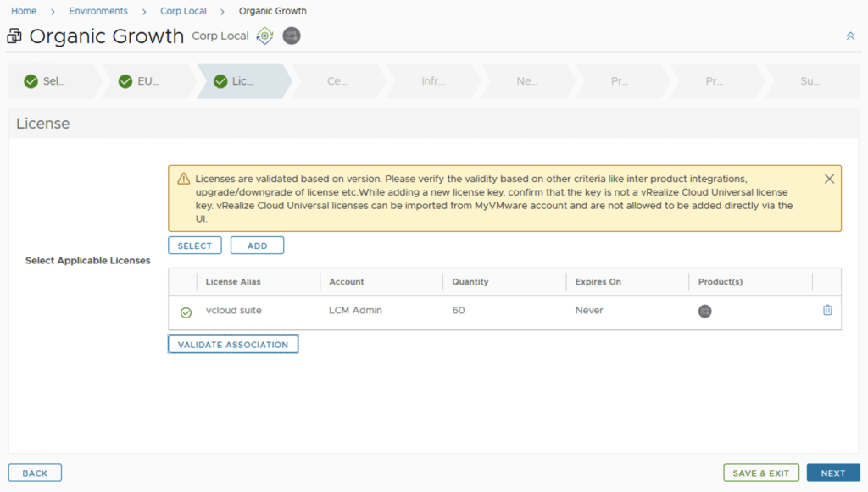This screenshot has height=492, width=868.
Task: Open the Corp Local breadcrumb link
Action: pos(183,11)
